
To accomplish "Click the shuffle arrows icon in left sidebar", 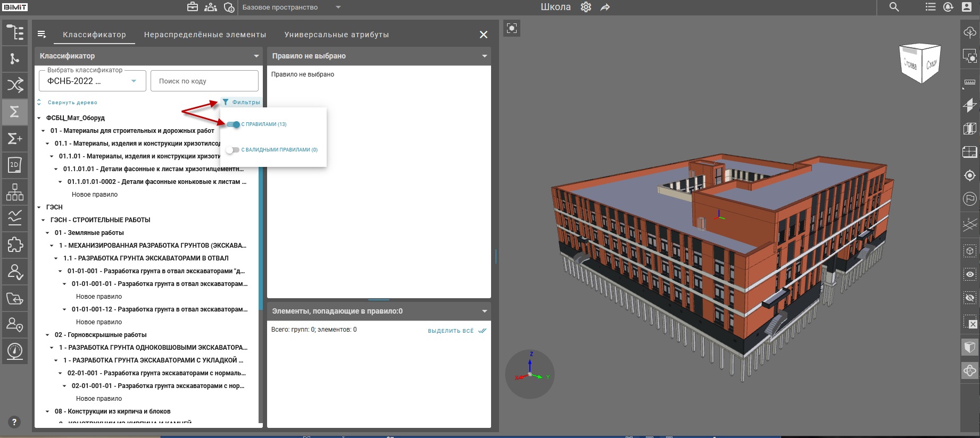I will click(x=15, y=85).
